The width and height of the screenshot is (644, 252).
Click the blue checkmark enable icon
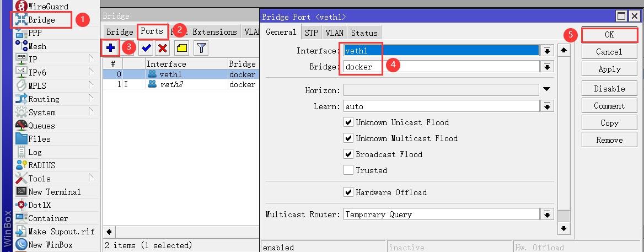point(146,48)
